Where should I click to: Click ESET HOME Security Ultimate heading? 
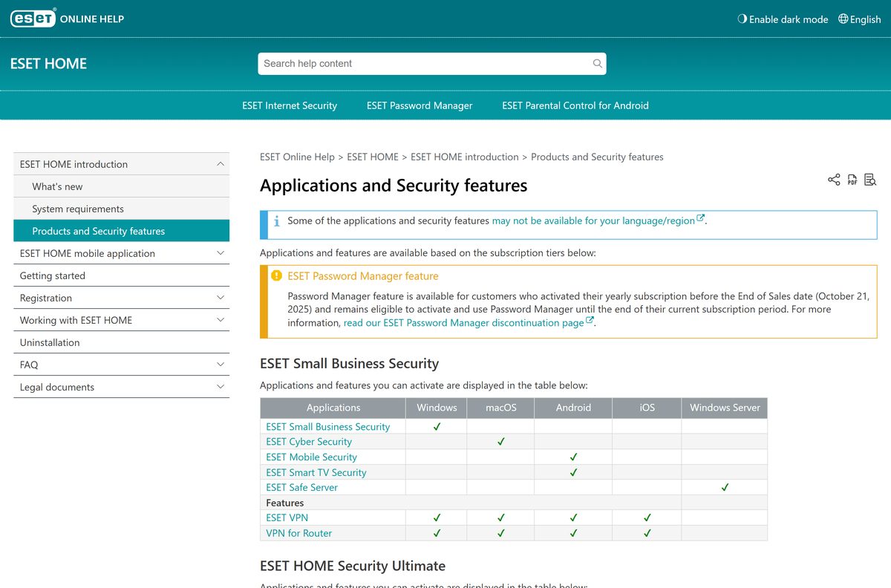coord(353,566)
